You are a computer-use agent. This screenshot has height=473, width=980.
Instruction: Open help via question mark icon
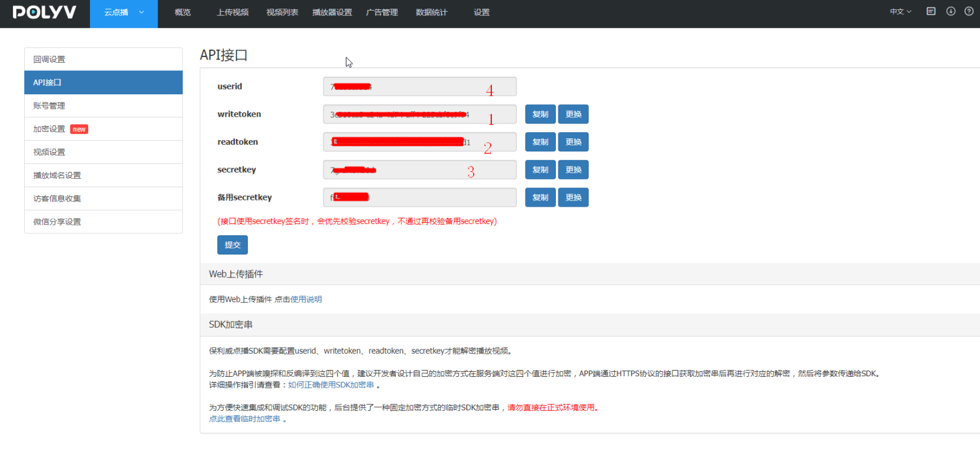tap(968, 11)
